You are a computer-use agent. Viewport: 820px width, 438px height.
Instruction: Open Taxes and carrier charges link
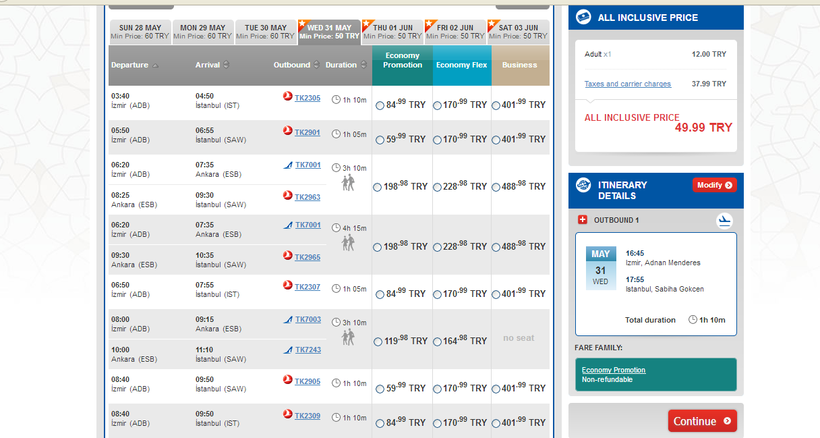click(627, 84)
